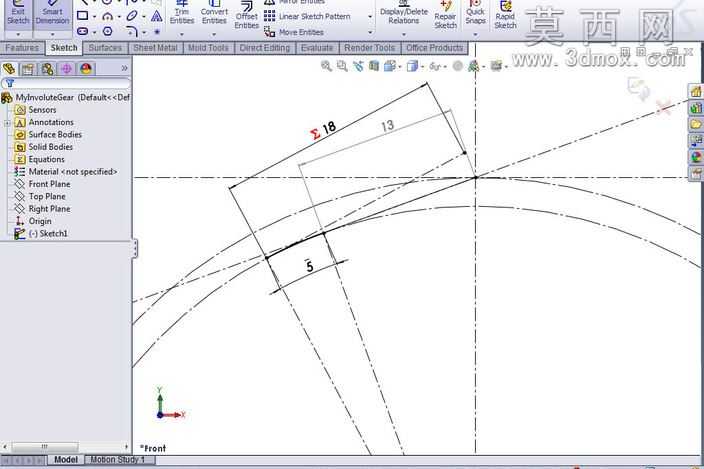Open DimXpertManager panel tab
704x469 pixels.
(66, 69)
